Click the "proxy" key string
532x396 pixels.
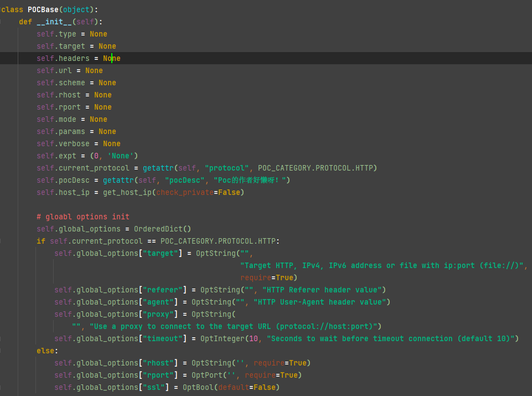click(158, 315)
